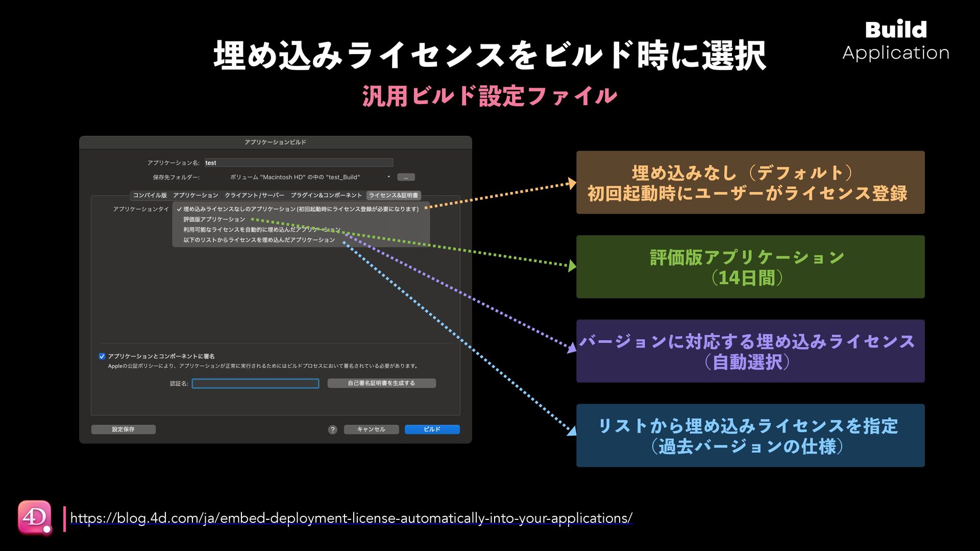Click the ビルド button
Viewport: 980px width, 551px height.
pyautogui.click(x=432, y=430)
